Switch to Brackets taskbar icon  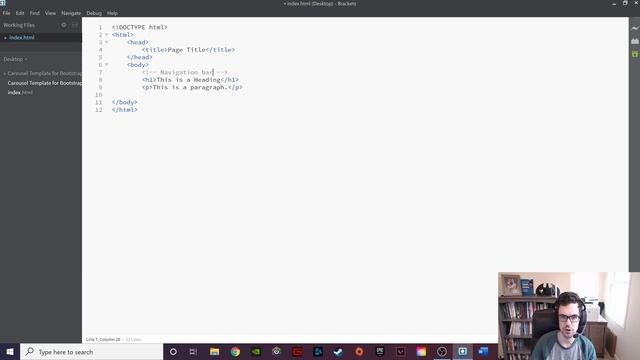[x=462, y=352]
